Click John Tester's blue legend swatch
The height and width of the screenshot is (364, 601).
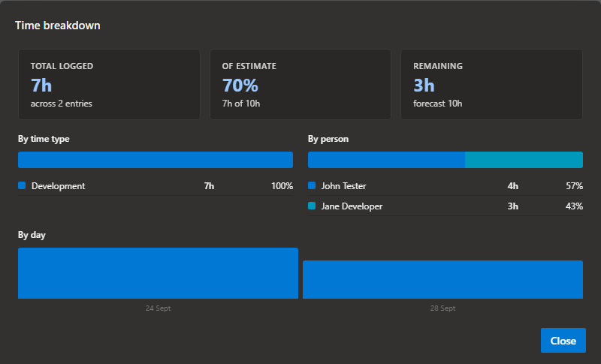click(x=312, y=185)
